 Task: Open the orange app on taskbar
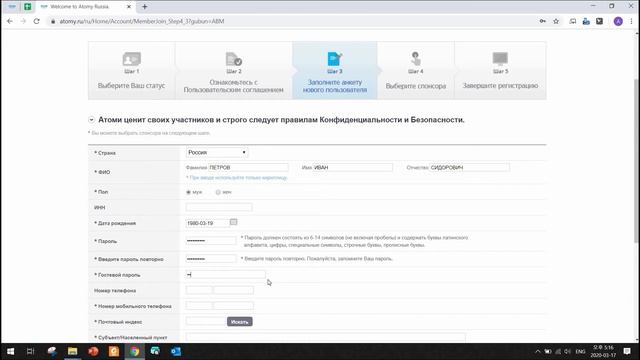(x=114, y=351)
